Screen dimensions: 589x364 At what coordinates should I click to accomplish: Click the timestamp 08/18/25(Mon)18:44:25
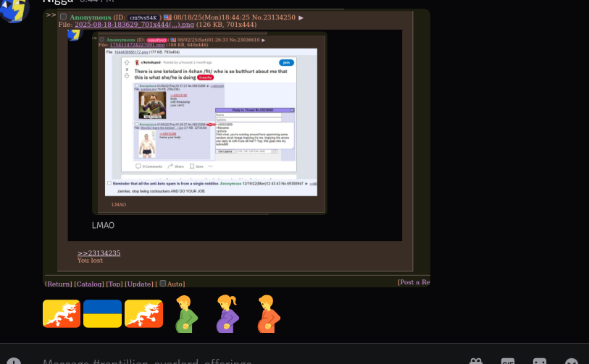[212, 17]
